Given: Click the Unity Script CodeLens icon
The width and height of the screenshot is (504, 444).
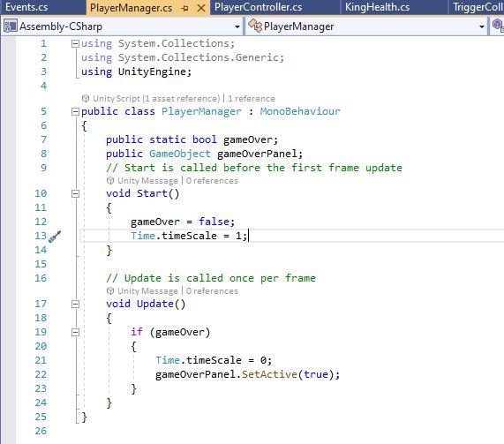Looking at the screenshot, I should point(86,98).
